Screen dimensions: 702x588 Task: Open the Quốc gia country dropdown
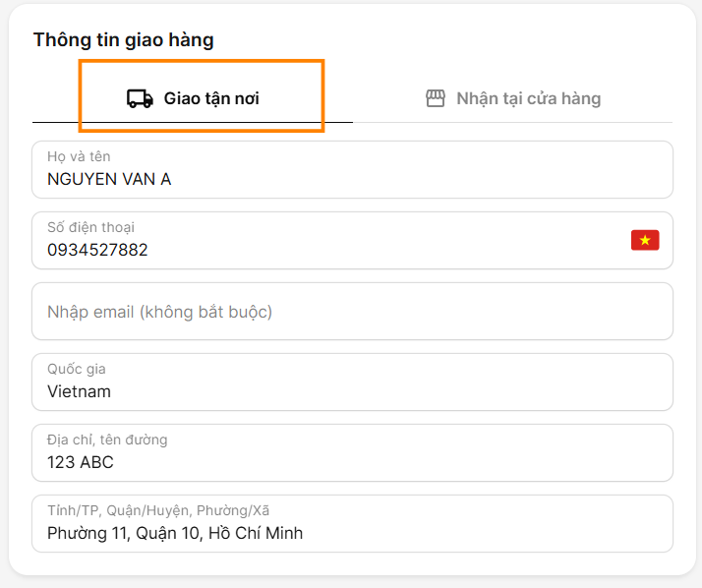click(x=352, y=382)
